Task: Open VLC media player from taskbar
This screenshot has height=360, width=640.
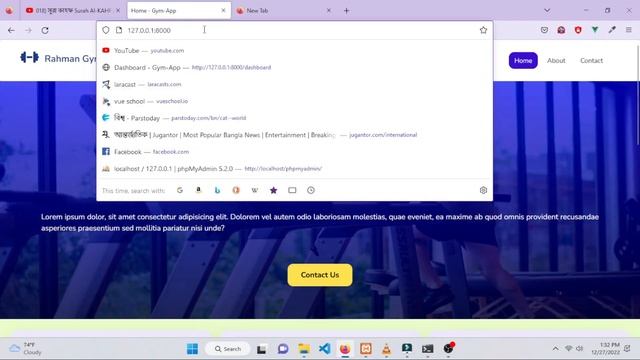Action: click(386, 349)
